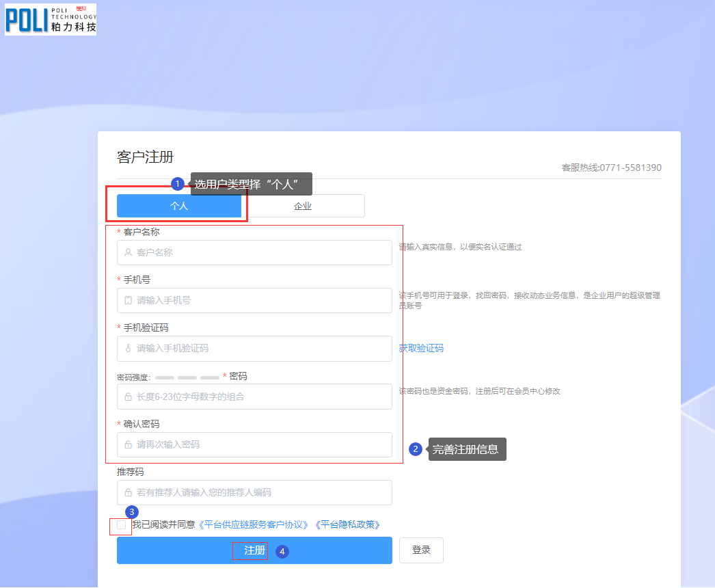Click the blue 注册 register button
The height and width of the screenshot is (588, 715).
click(x=254, y=550)
